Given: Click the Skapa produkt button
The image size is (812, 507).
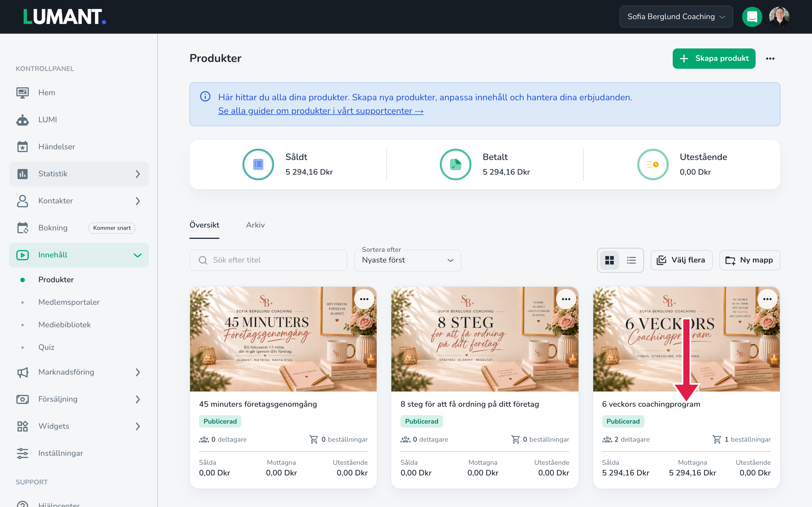Looking at the screenshot, I should tap(714, 59).
